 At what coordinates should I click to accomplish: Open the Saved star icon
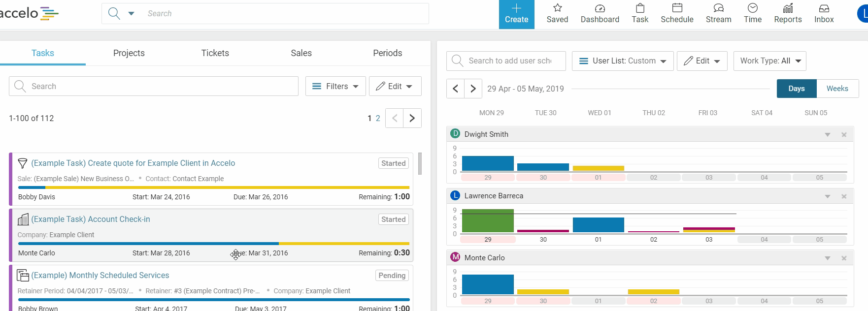point(557,9)
